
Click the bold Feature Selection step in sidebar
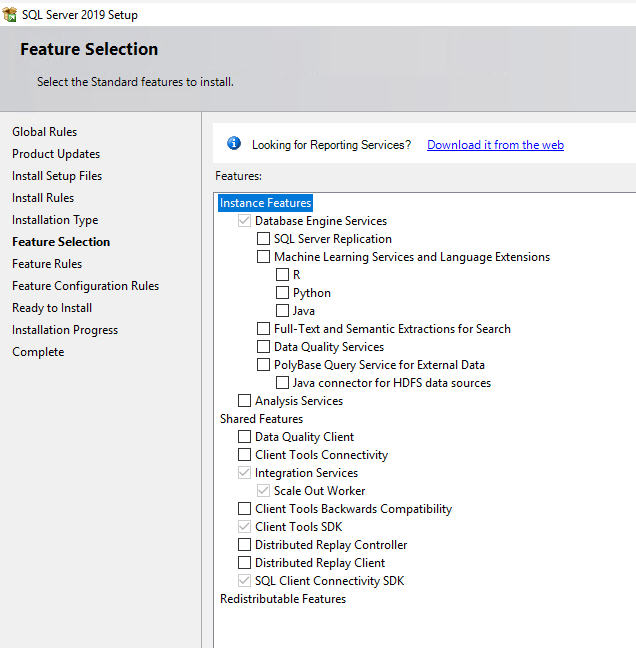(x=61, y=242)
